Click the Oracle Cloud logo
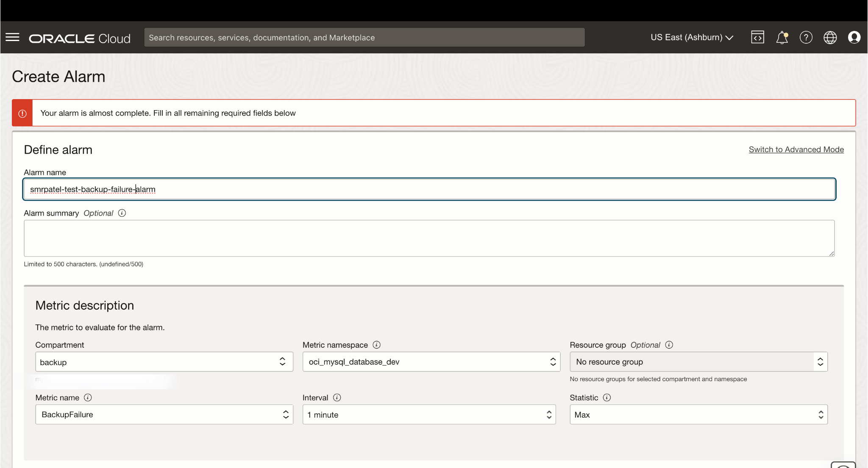The width and height of the screenshot is (868, 468). 80,38
